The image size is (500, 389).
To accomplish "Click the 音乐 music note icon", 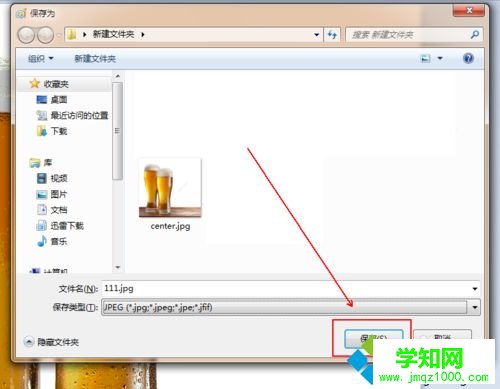I will [42, 241].
